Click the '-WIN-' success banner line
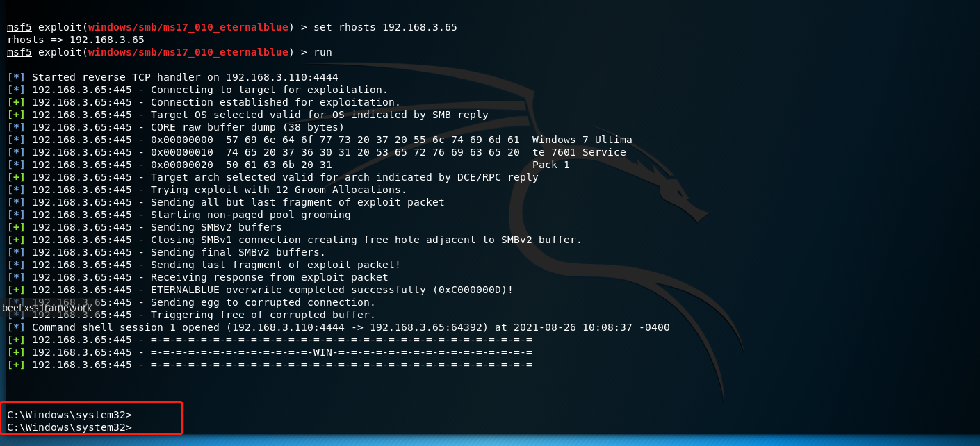 [270, 352]
